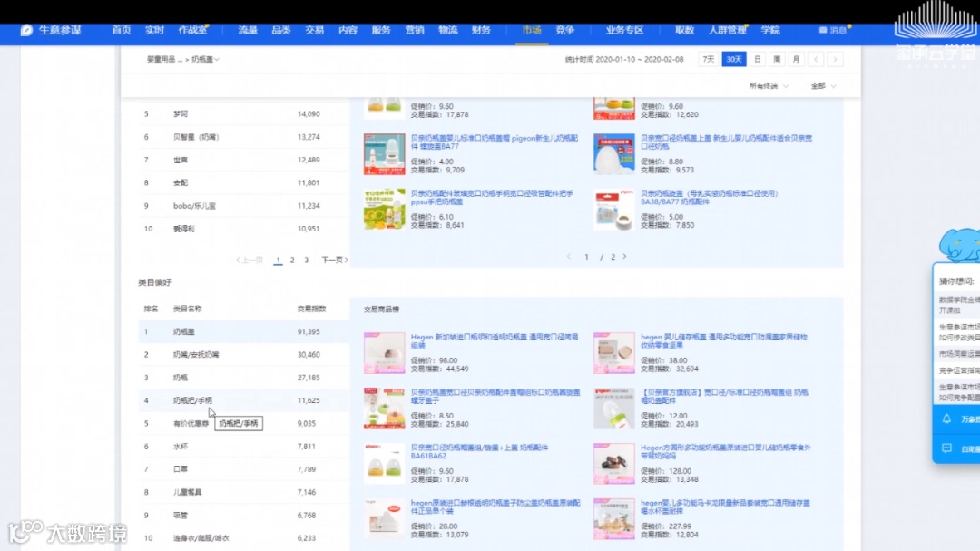Open the 首页 nav item
Screen dimensions: 980x551
pyautogui.click(x=122, y=30)
